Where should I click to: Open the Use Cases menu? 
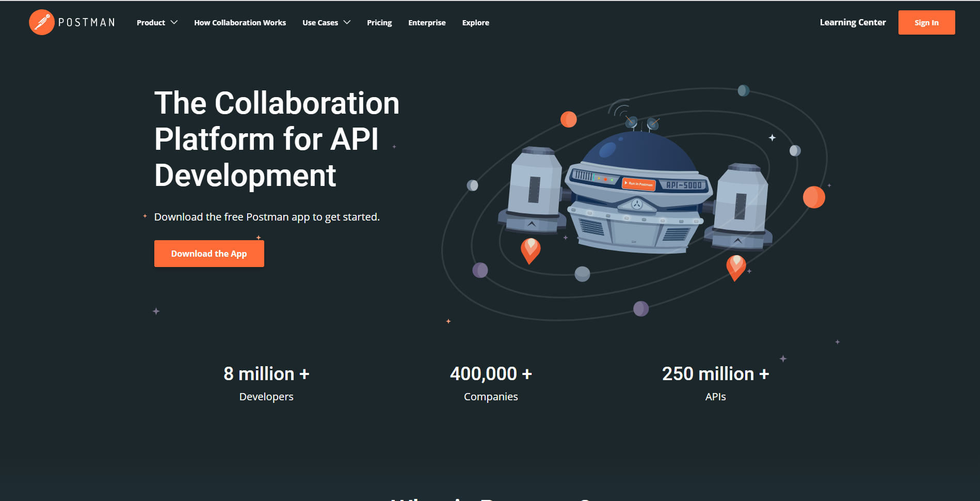tap(320, 23)
